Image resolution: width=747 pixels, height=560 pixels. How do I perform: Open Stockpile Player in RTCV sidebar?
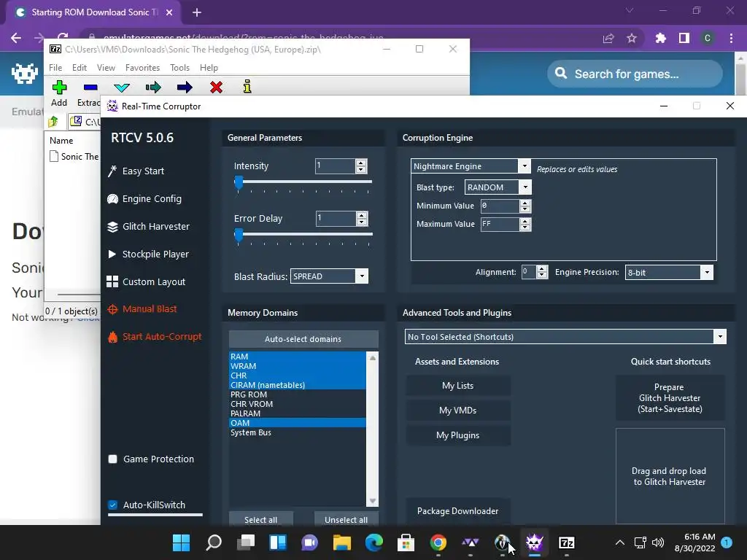tap(148, 254)
